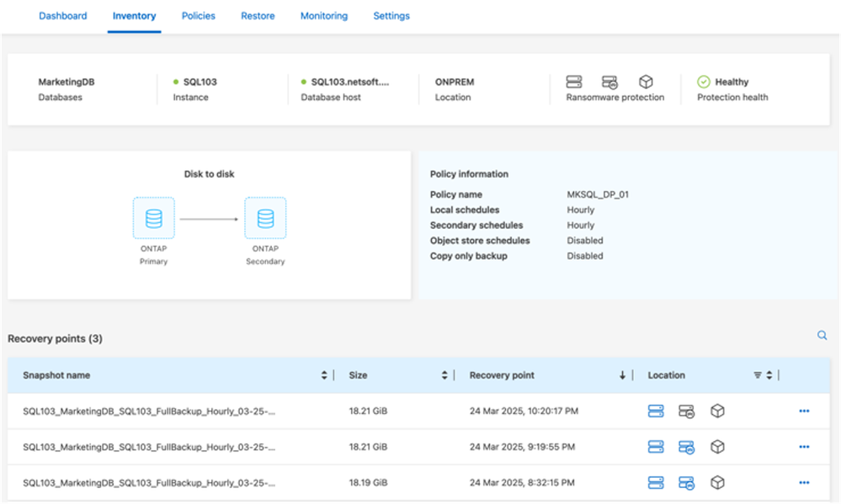
Task: Select snapshot row dated 8:32:15 PM
Action: [x=418, y=483]
